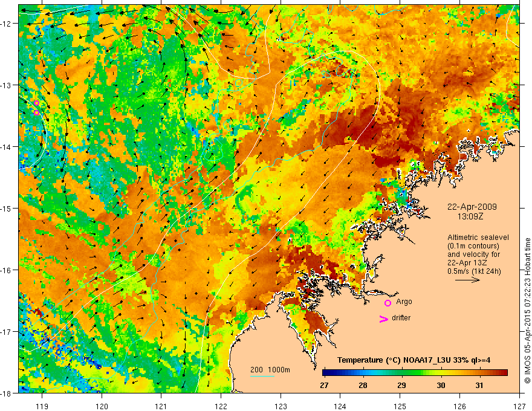Click the '127' longitude axis label

519,406
